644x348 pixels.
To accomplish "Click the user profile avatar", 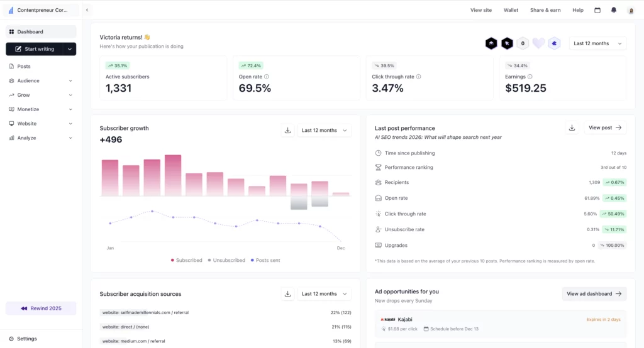I will 631,11.
